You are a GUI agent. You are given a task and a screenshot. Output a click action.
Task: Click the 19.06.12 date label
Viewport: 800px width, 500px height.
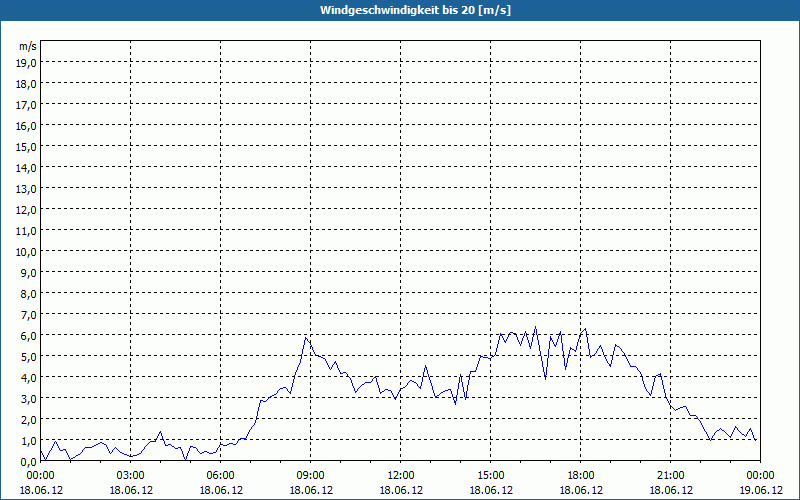761,490
